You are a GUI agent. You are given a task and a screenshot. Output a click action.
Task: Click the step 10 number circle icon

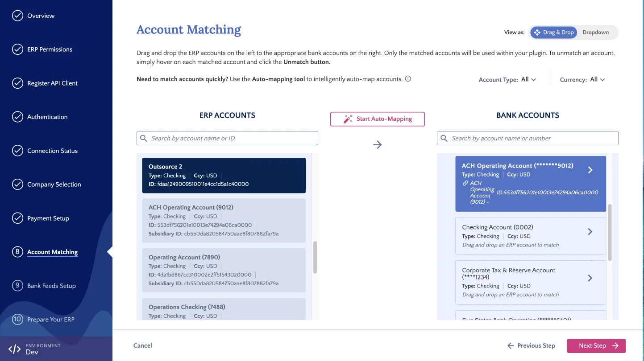17,320
